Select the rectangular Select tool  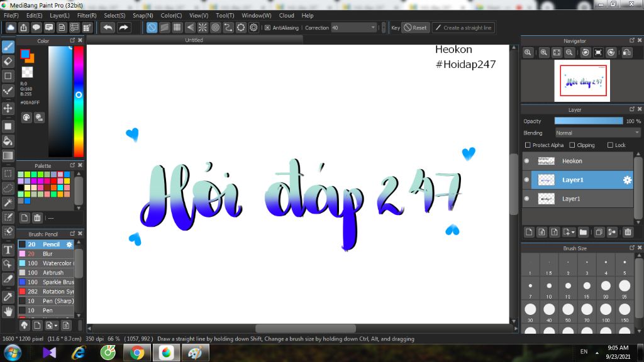click(8, 173)
